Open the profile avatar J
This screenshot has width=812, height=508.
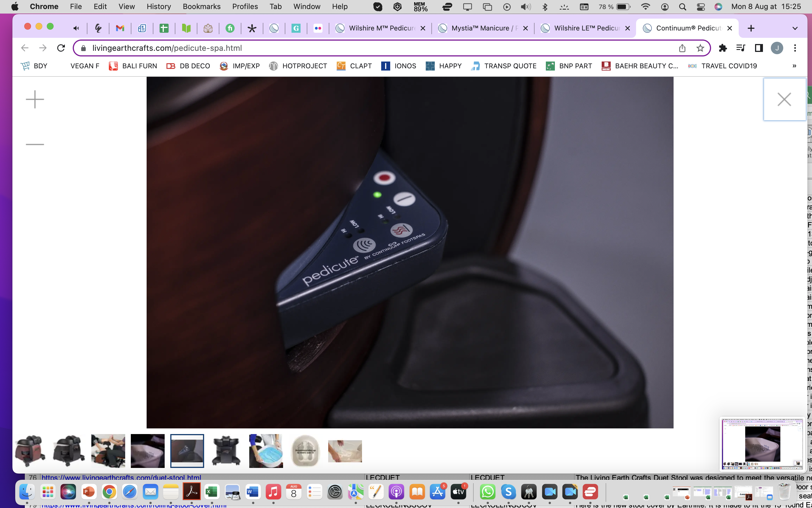pos(777,48)
